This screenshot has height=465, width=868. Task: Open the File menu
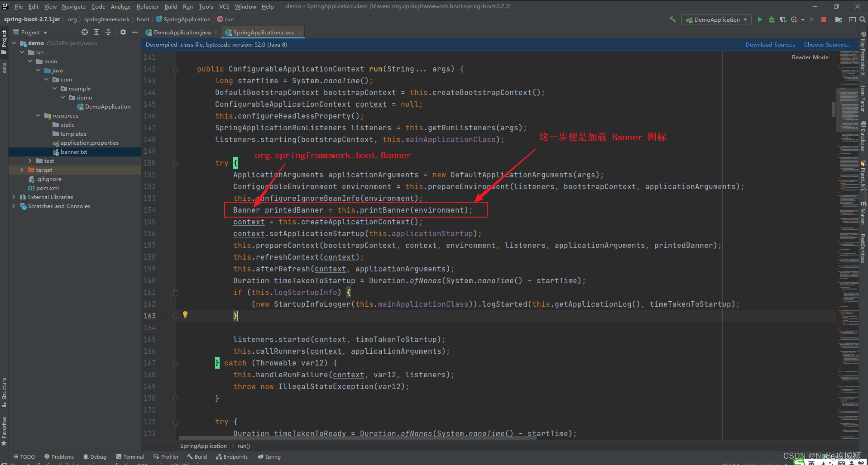point(19,6)
